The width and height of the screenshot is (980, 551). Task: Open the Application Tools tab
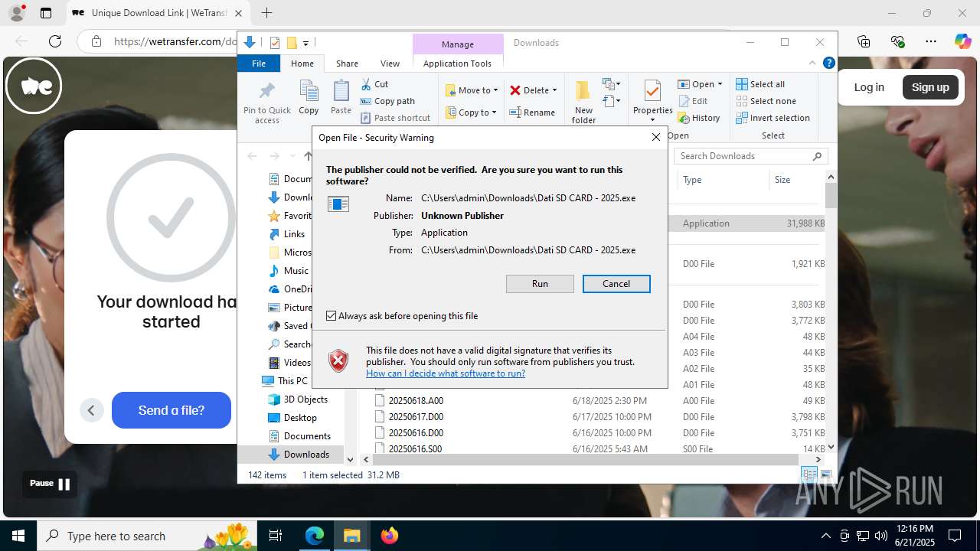pos(457,64)
